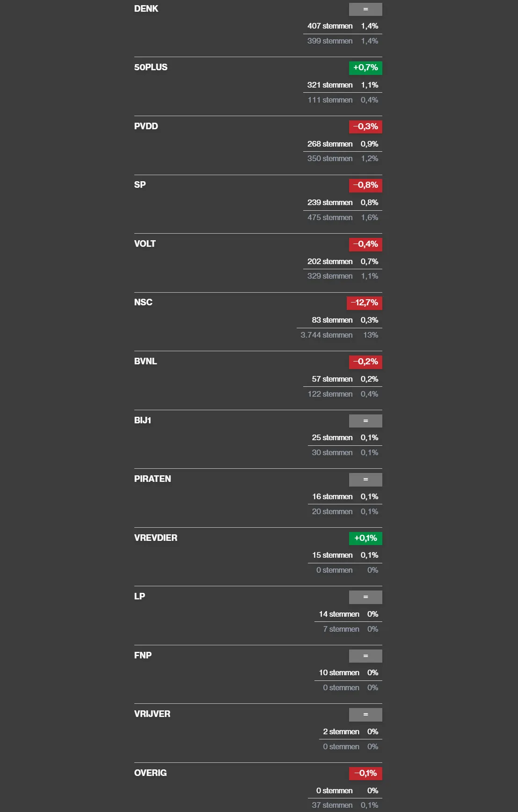This screenshot has width=518, height=812.
Task: Click the equals badge next to VRIJVER
Action: click(x=365, y=715)
